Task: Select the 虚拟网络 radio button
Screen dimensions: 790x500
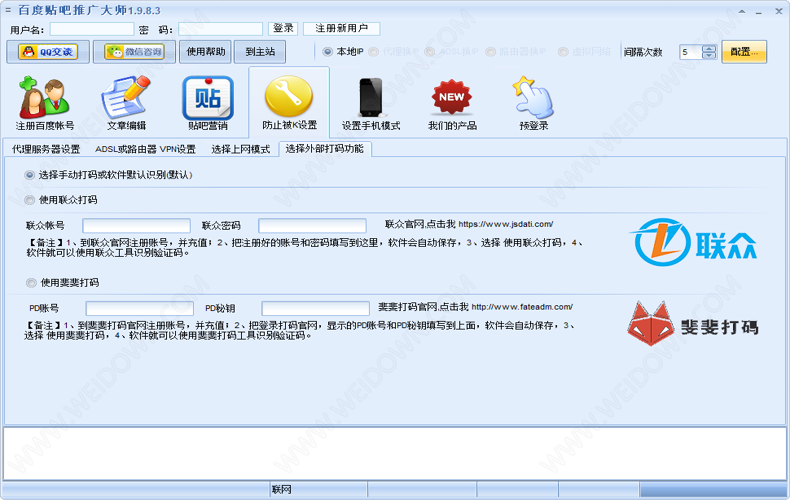Action: [x=563, y=51]
